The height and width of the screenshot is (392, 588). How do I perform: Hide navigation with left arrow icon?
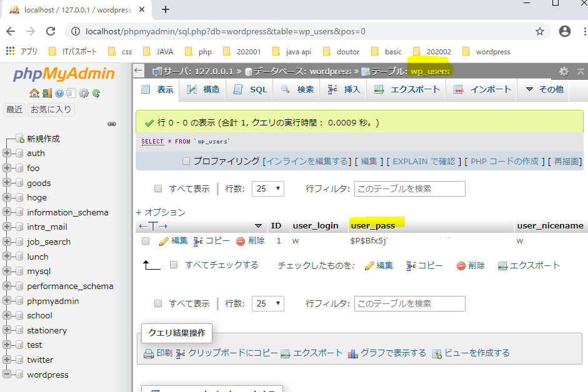138,71
